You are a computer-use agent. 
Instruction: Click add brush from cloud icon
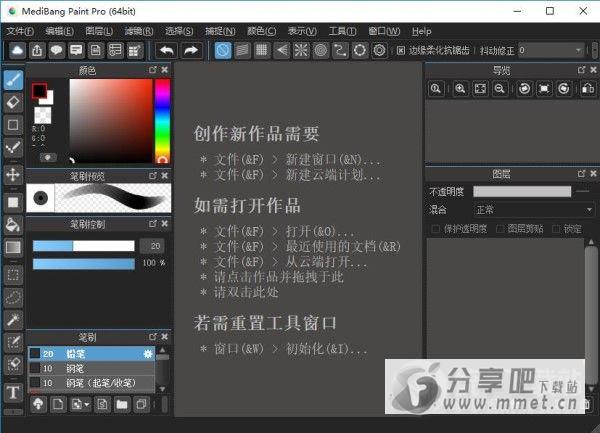coord(38,404)
